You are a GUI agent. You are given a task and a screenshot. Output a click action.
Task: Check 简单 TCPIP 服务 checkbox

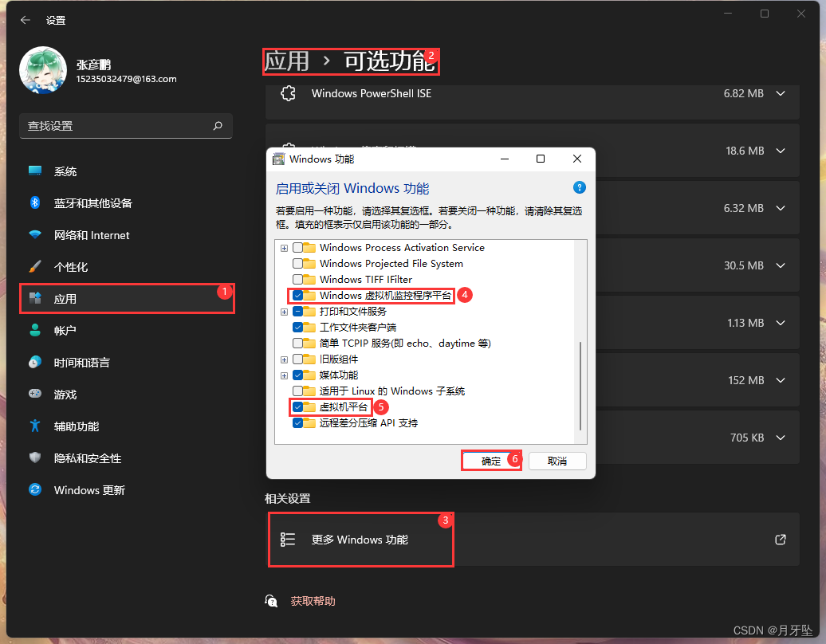tap(297, 344)
